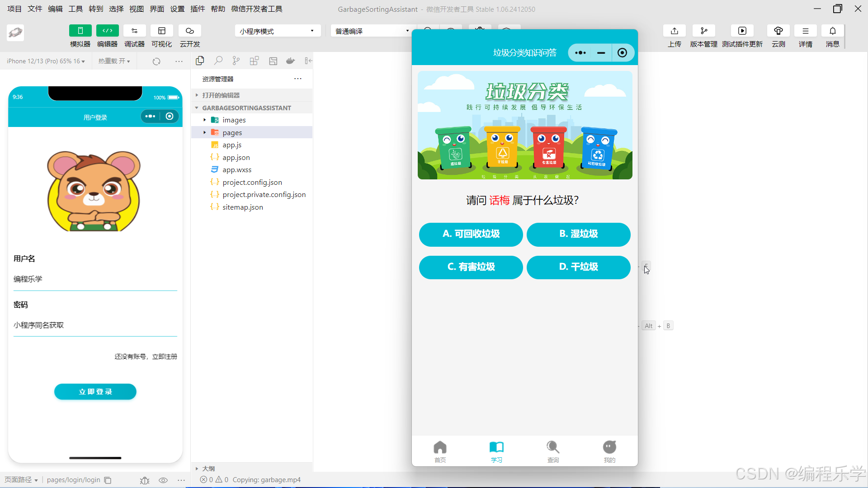Open the iPhone 12/13 device dropdown
Screen dimensions: 868x488
click(x=46, y=61)
